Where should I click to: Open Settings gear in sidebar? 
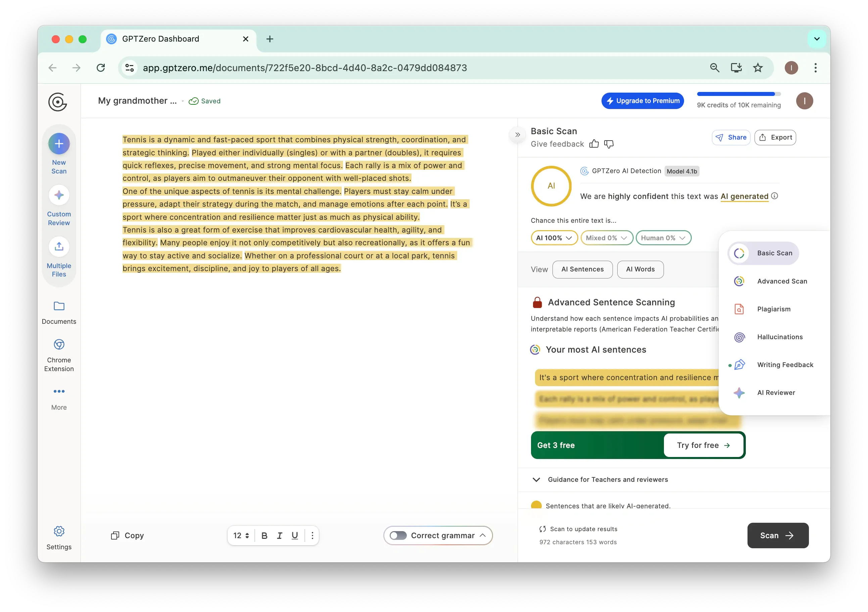pyautogui.click(x=59, y=531)
